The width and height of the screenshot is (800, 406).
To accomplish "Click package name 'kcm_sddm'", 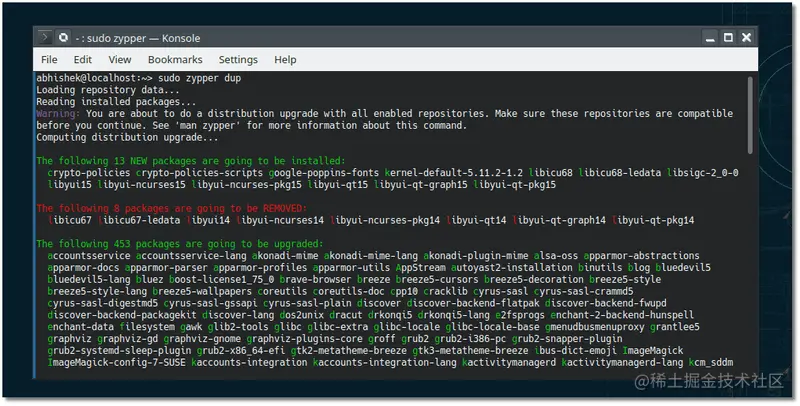I will point(711,363).
